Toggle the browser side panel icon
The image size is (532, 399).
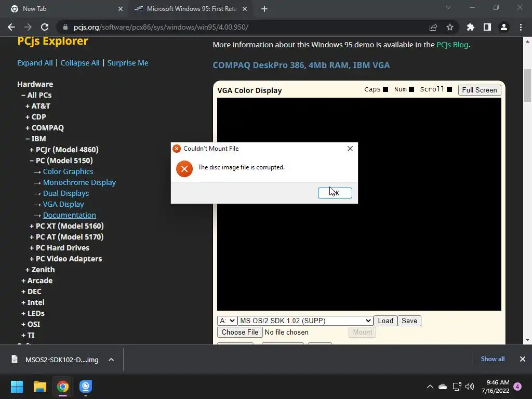[487, 27]
